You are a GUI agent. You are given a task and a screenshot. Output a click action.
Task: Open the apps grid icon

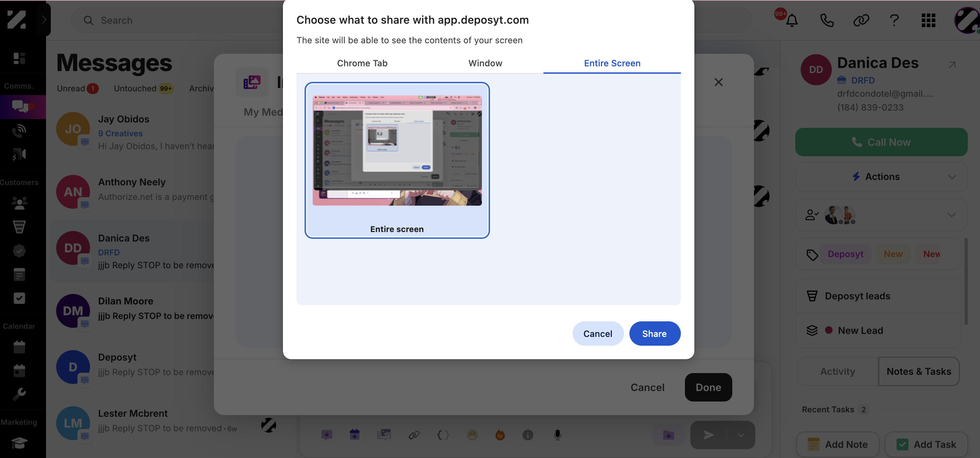click(x=928, y=21)
